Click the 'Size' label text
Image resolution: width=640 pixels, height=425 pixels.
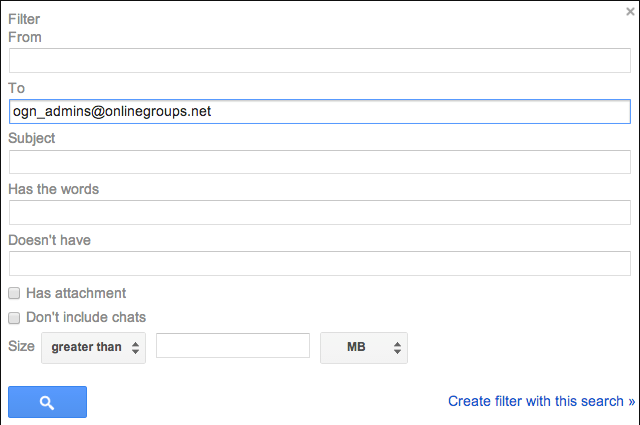21,346
